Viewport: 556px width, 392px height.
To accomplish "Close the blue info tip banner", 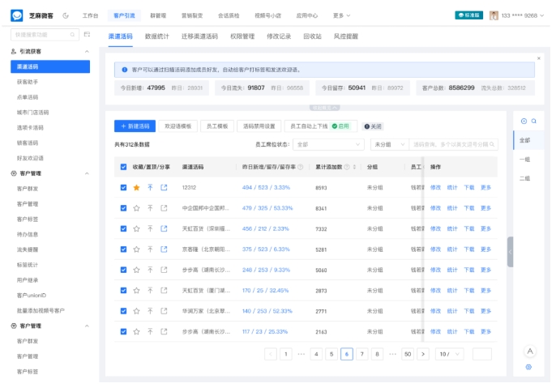I will tap(539, 58).
